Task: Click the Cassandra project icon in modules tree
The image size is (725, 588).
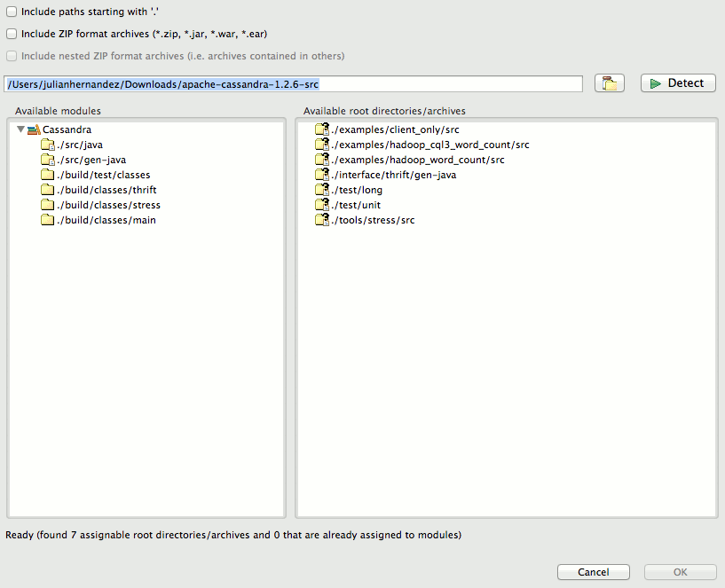Action: pos(33,129)
